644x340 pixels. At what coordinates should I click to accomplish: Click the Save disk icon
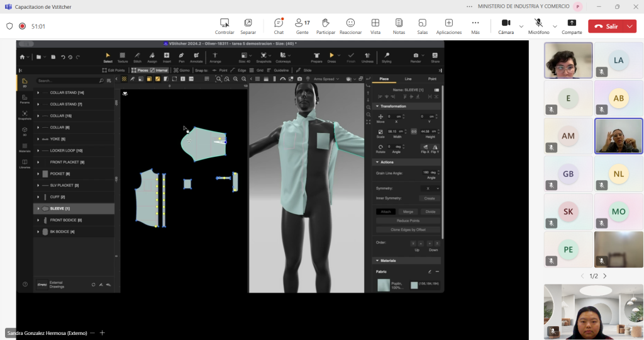53,57
